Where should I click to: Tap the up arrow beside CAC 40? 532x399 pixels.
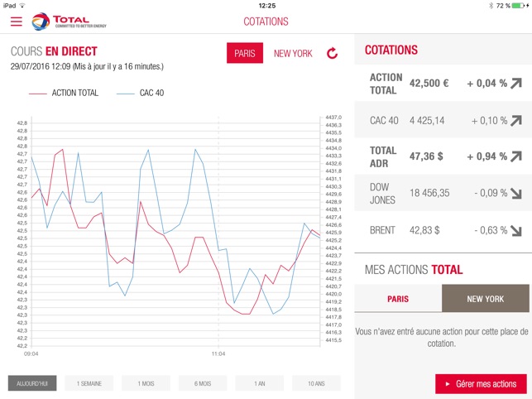(x=516, y=121)
